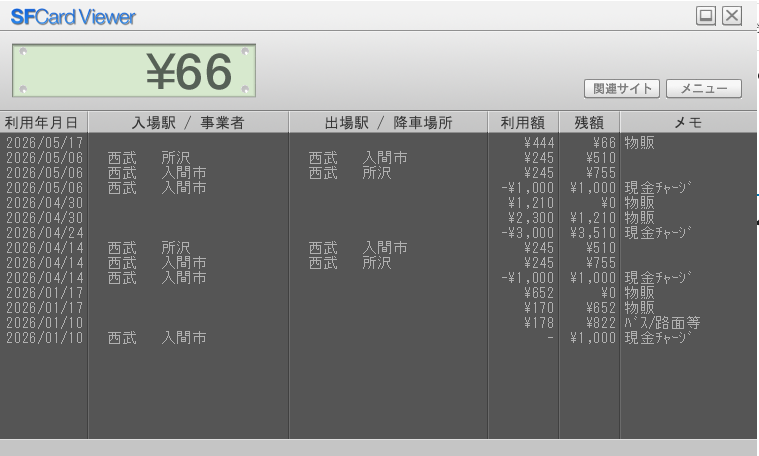Image resolution: width=759 pixels, height=456 pixels.
Task: Click the メモ column header
Action: (688, 122)
